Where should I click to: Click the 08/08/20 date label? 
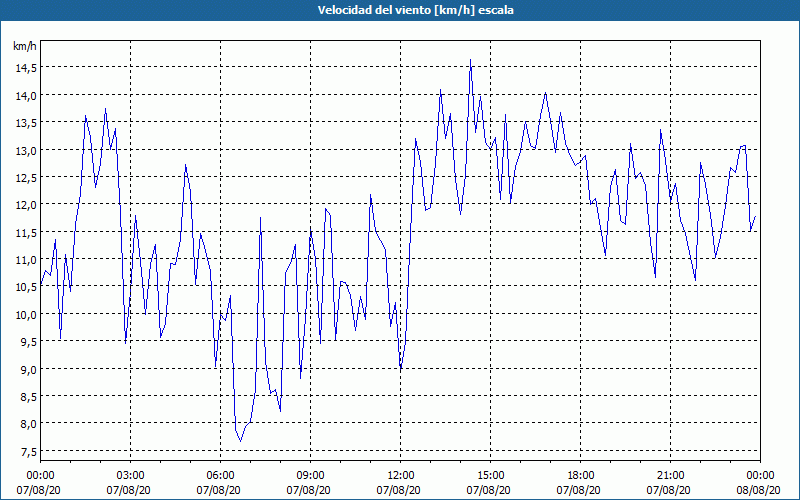tap(758, 490)
